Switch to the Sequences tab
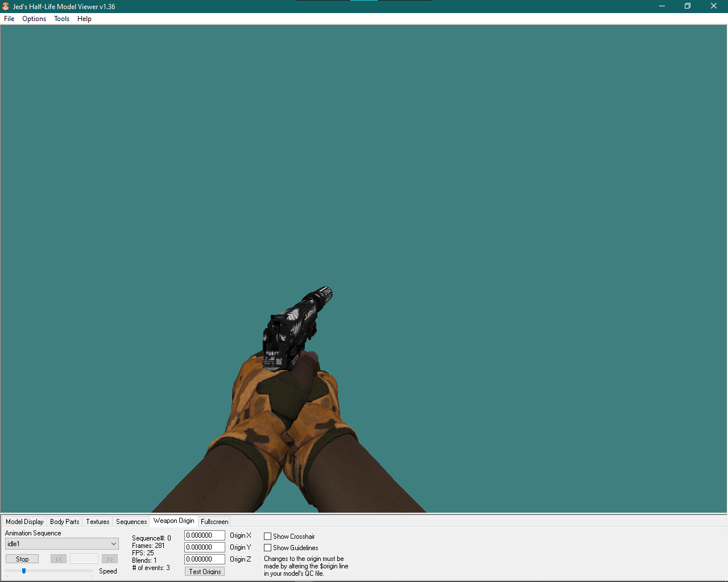This screenshot has width=728, height=582. click(x=131, y=522)
